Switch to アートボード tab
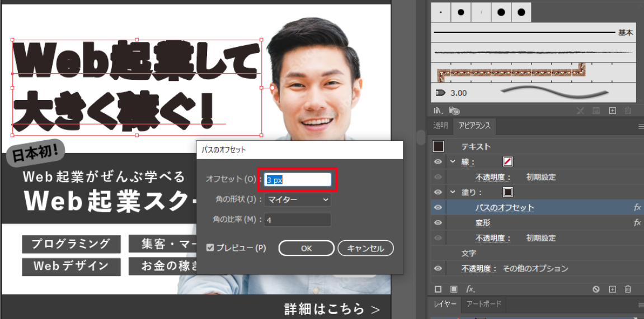This screenshot has height=319, width=644. click(x=484, y=304)
